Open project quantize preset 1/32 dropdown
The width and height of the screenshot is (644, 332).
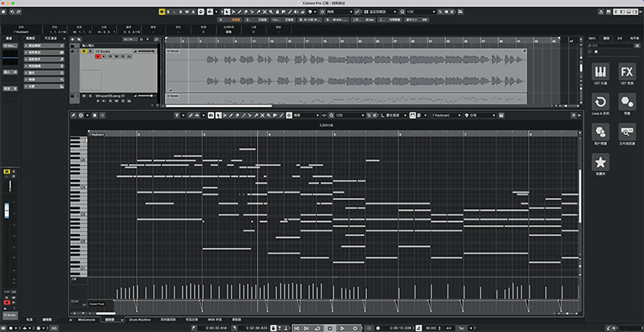pyautogui.click(x=420, y=12)
